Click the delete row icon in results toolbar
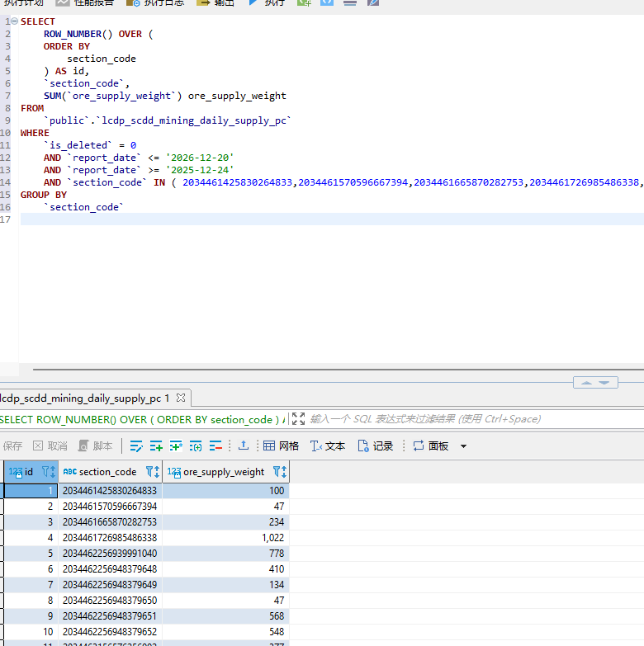 215,446
